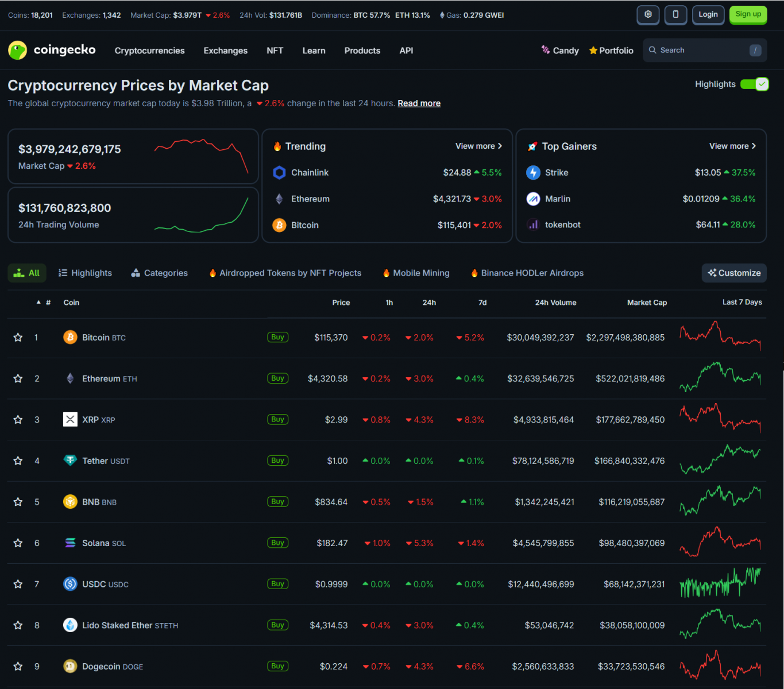Click the CoinGecko logo icon
Viewport: 784px width, 689px height.
[x=18, y=51]
